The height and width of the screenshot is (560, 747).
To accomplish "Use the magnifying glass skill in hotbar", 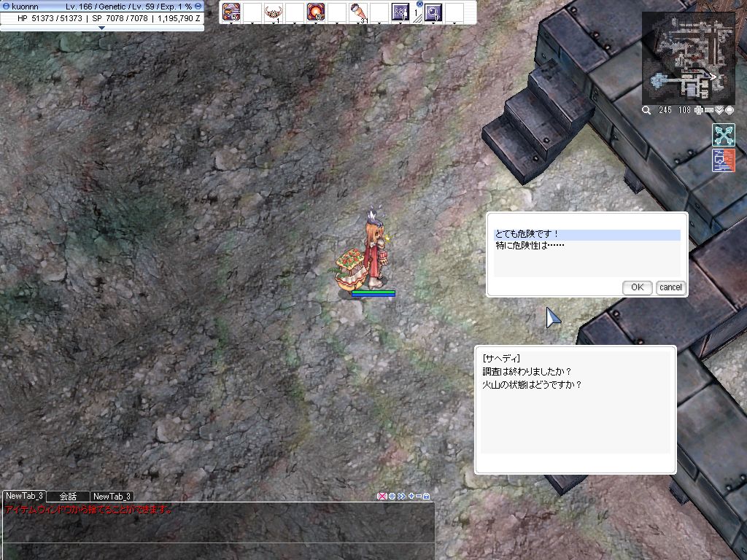I will [x=433, y=12].
